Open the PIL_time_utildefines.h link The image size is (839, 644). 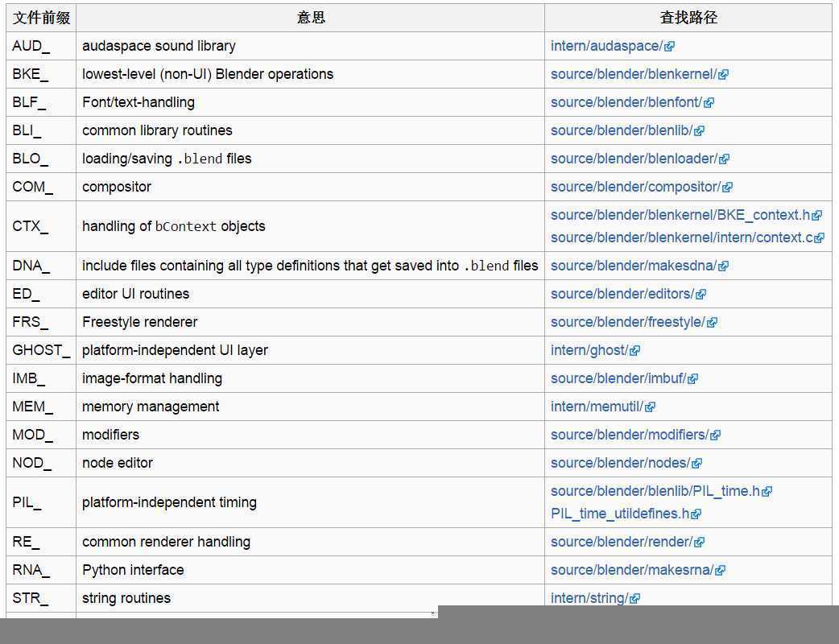[x=620, y=514]
